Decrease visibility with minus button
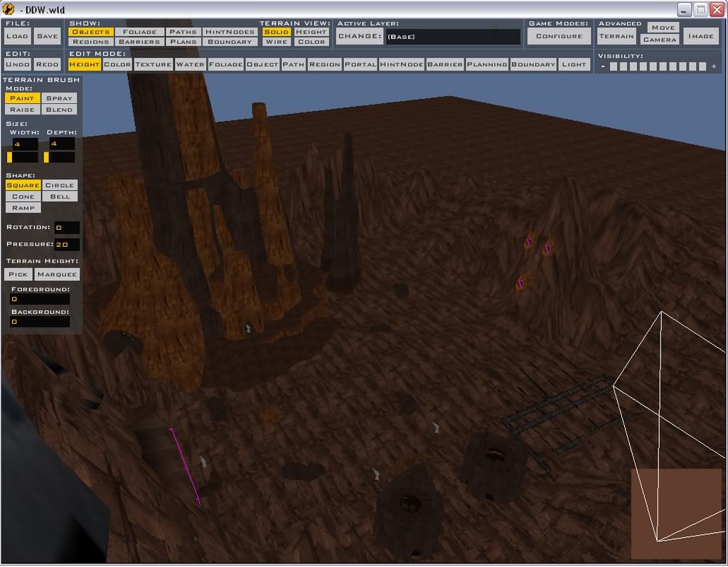Screen dimensions: 728x567 click(x=603, y=66)
